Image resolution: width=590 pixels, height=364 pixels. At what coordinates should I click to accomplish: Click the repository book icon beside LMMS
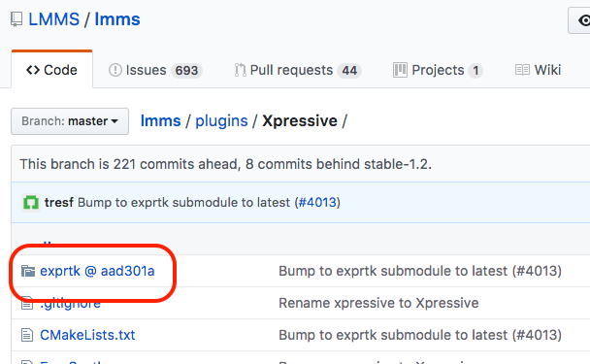tap(16, 19)
